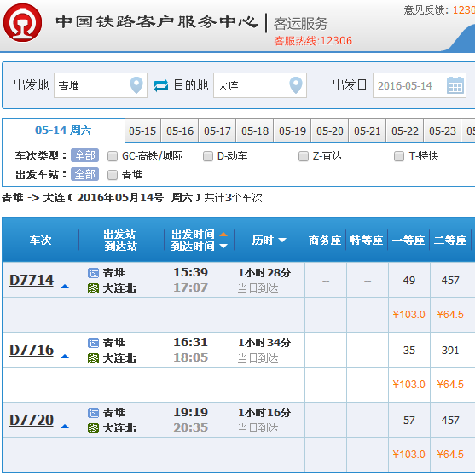This screenshot has height=476, width=475.
Task: Click the 商务座 column header
Action: [x=325, y=240]
